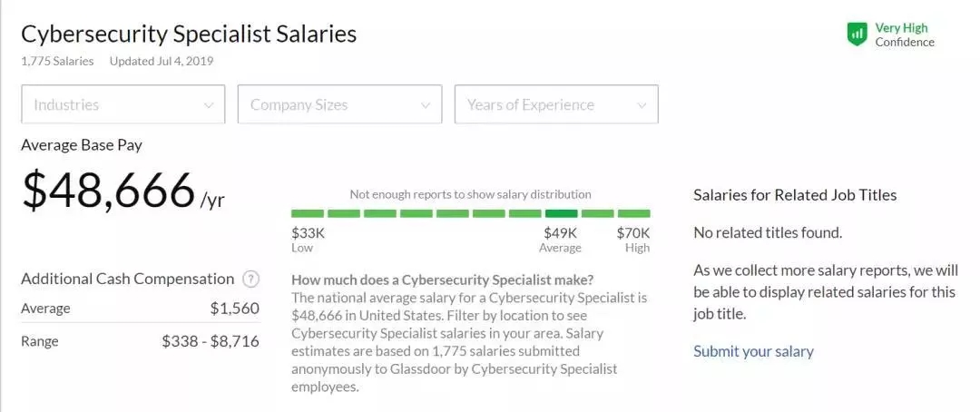
Task: Open the Industries filter dropdown
Action: [x=122, y=104]
